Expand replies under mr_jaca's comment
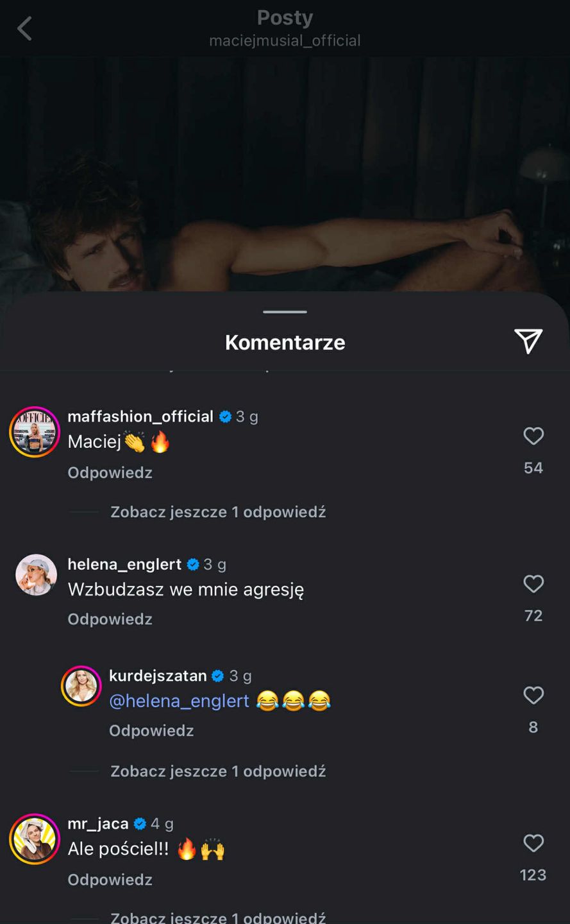 [218, 916]
